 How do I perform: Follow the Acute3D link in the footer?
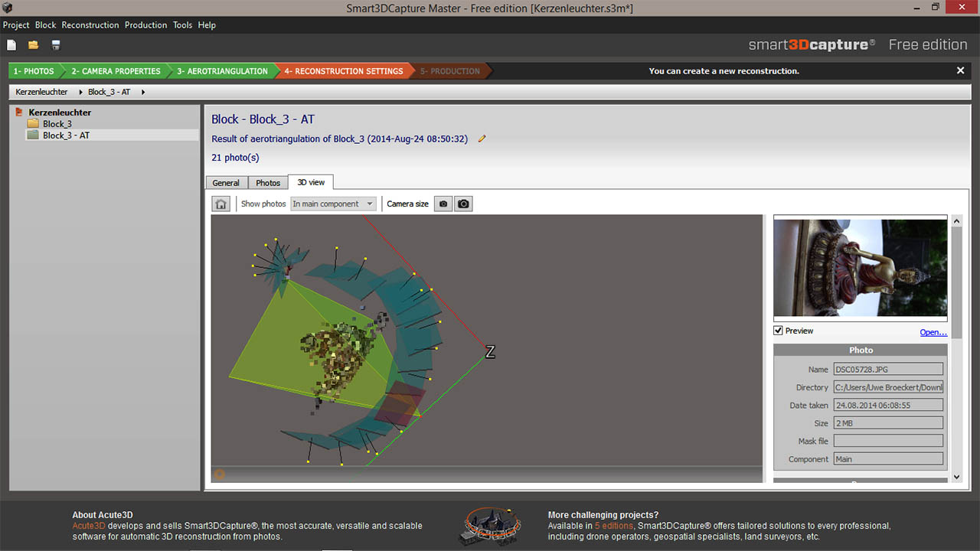coord(90,526)
